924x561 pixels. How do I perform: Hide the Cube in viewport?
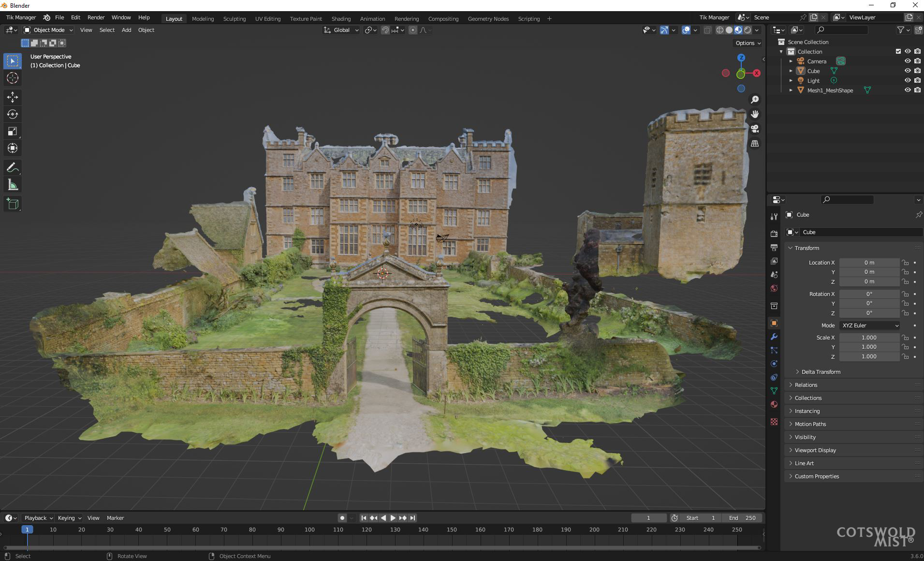908,71
